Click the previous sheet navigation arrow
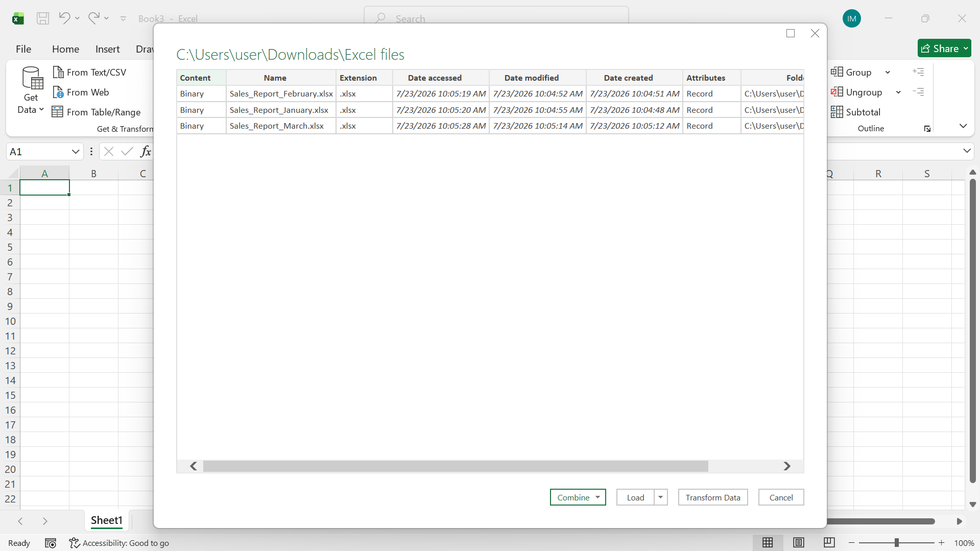The height and width of the screenshot is (551, 980). tap(20, 521)
